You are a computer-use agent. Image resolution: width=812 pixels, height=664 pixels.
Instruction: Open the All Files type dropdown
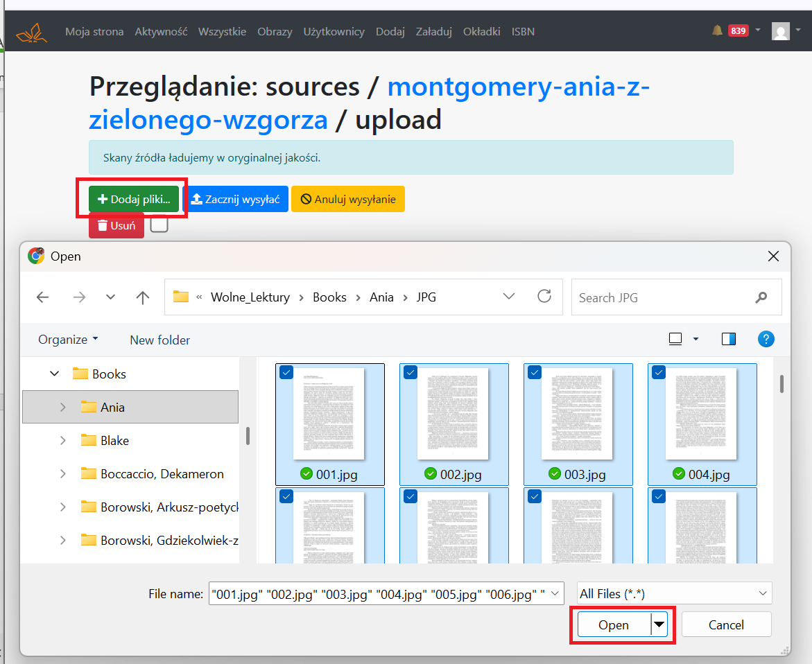[674, 593]
